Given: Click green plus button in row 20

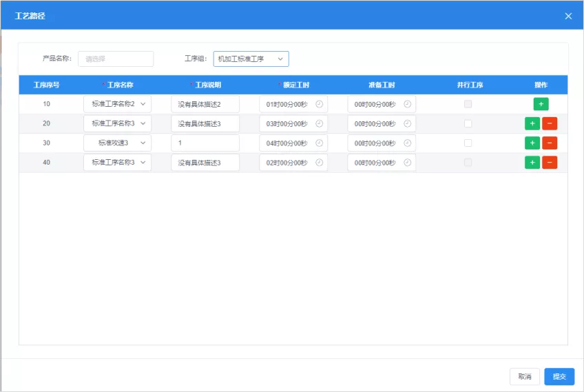Looking at the screenshot, I should (532, 123).
